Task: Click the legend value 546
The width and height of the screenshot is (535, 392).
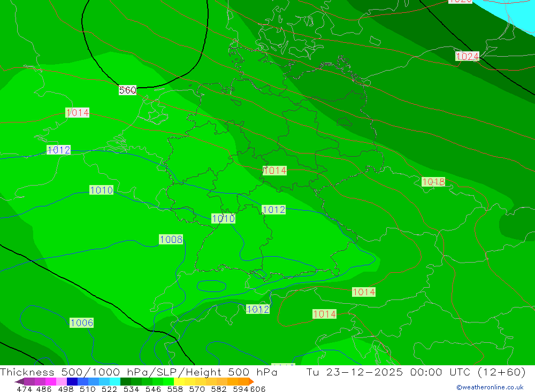Action: [x=153, y=389]
